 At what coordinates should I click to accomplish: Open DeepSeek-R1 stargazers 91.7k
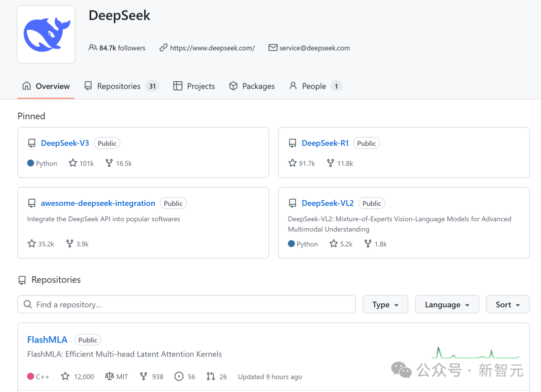[x=302, y=163]
